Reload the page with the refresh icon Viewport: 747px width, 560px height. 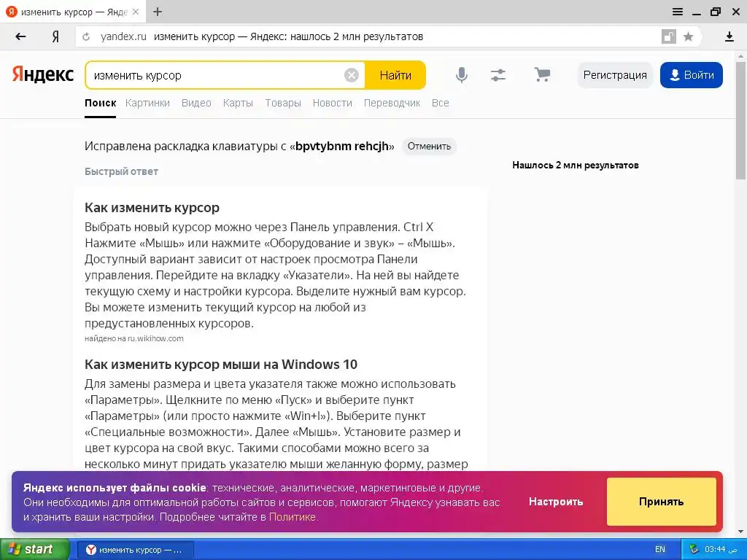(86, 36)
